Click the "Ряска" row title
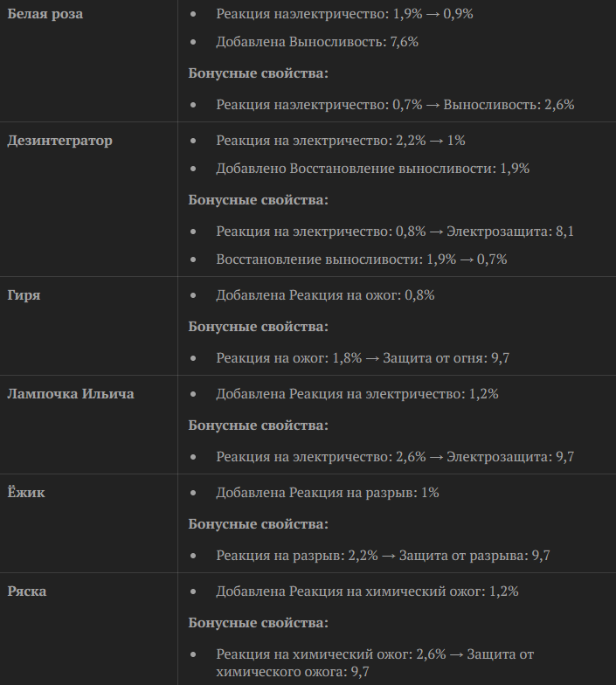The width and height of the screenshot is (616, 685). 27,592
